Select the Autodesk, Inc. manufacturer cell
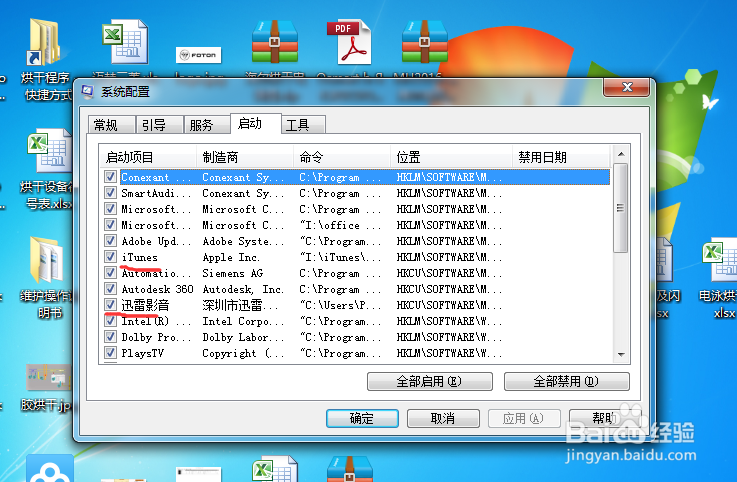737x482 pixels. pyautogui.click(x=243, y=289)
